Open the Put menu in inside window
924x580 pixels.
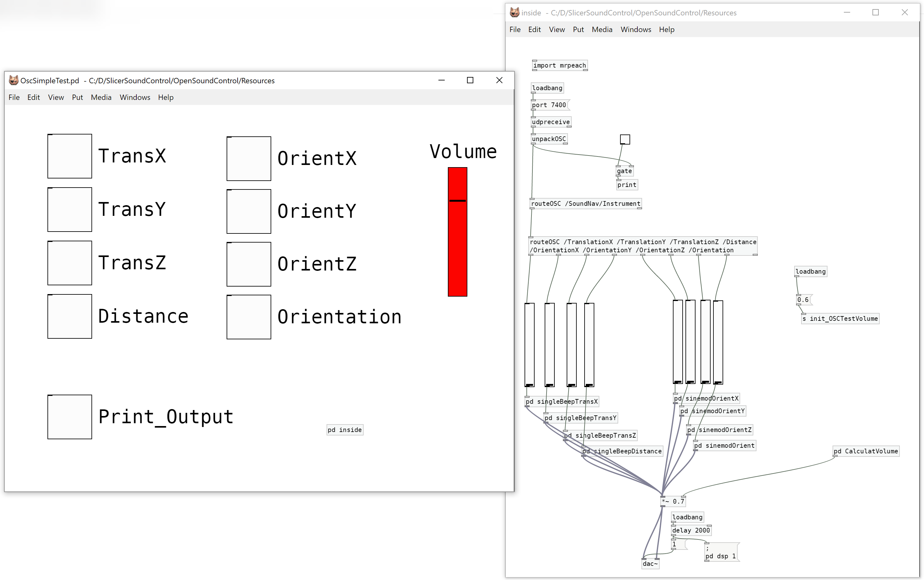pyautogui.click(x=577, y=30)
